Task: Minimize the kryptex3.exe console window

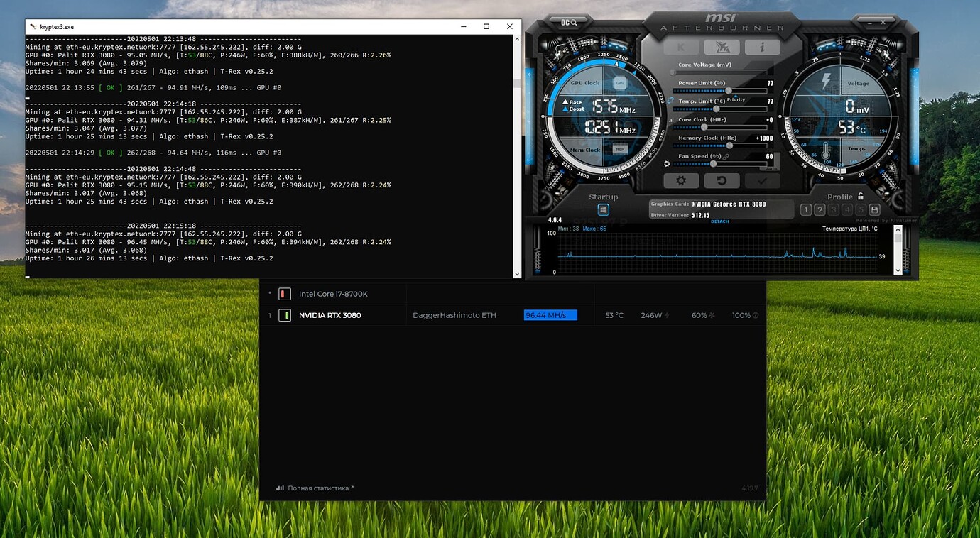Action: pos(463,26)
